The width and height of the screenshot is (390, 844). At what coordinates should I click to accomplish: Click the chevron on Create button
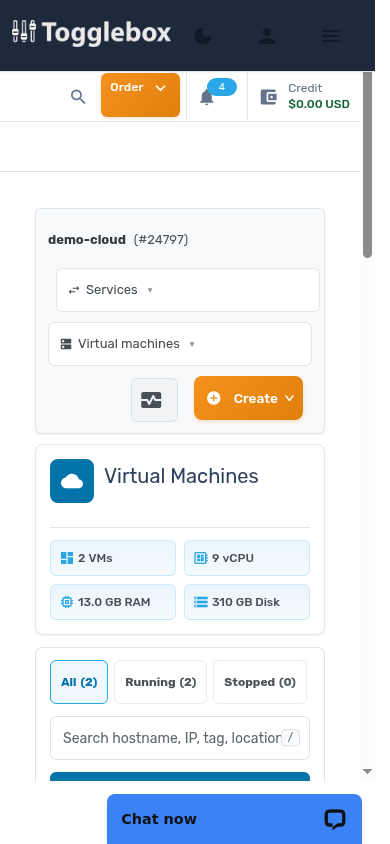click(289, 398)
